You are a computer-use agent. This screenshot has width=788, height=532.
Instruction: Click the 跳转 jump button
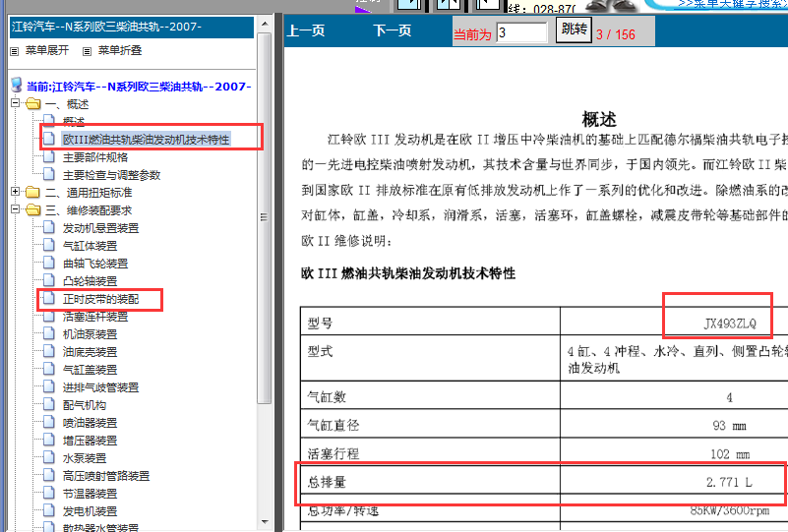pos(574,30)
